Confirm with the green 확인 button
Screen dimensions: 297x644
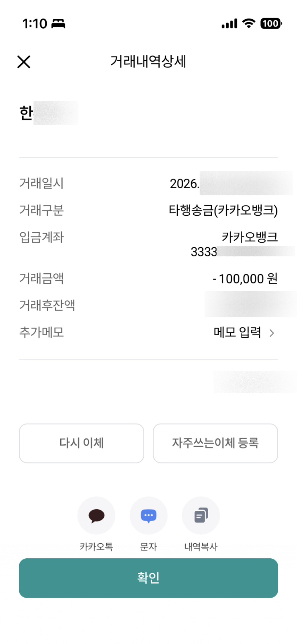click(148, 578)
